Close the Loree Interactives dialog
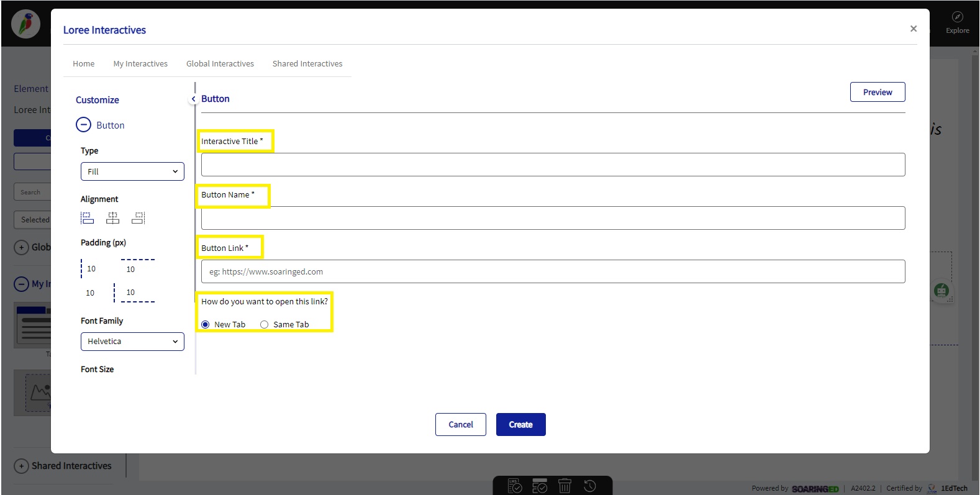Viewport: 980px width, 495px height. (913, 29)
